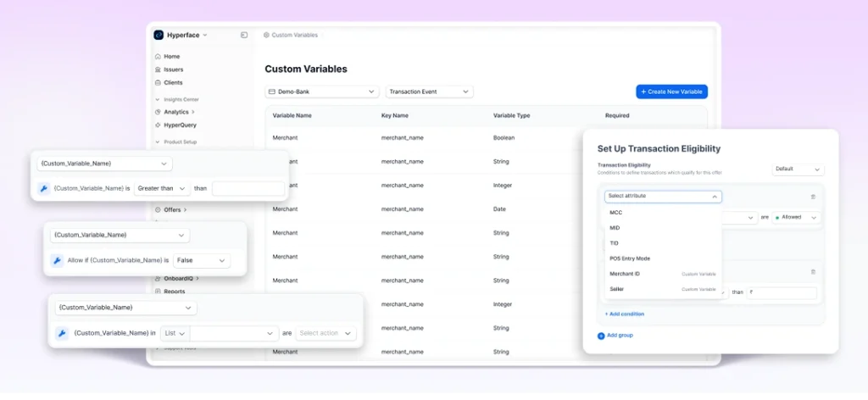
Task: Click the Home icon in the sidebar
Action: pyautogui.click(x=158, y=57)
